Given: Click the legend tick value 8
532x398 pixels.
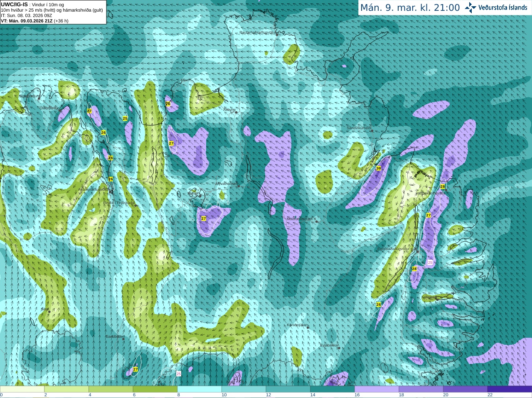Looking at the screenshot, I should click(179, 395).
